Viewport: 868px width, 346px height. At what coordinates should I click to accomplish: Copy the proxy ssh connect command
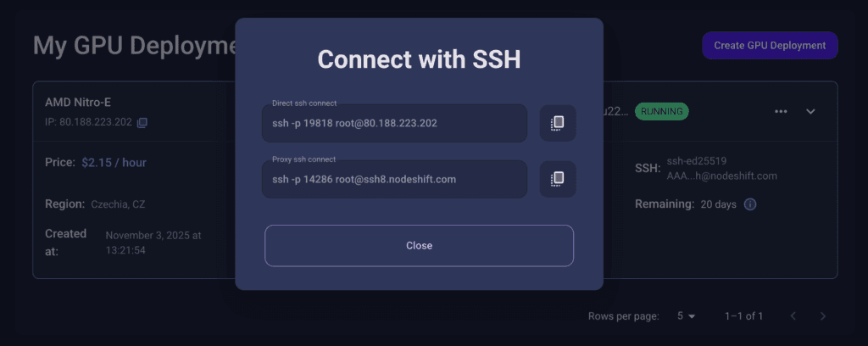tap(557, 178)
